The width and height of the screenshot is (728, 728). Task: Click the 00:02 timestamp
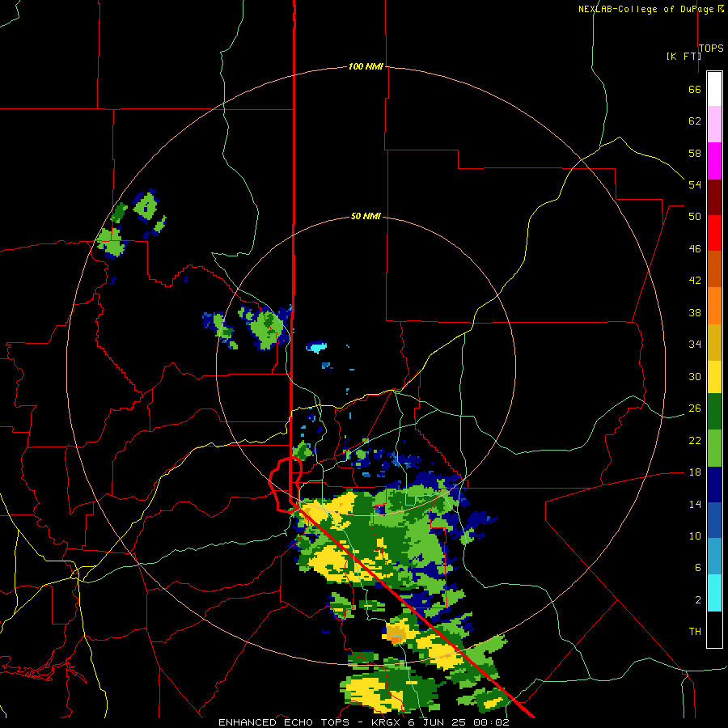[491, 722]
